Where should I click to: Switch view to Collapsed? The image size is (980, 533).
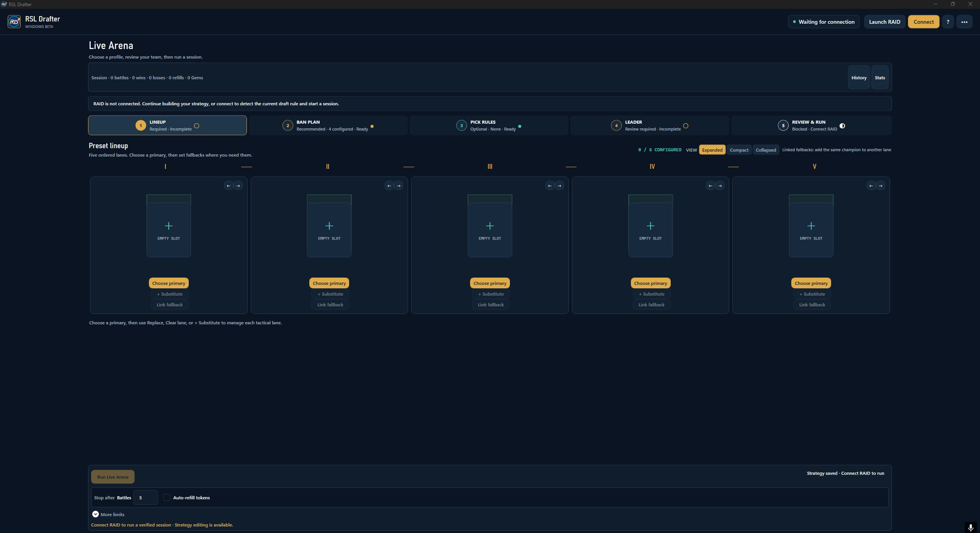(766, 150)
